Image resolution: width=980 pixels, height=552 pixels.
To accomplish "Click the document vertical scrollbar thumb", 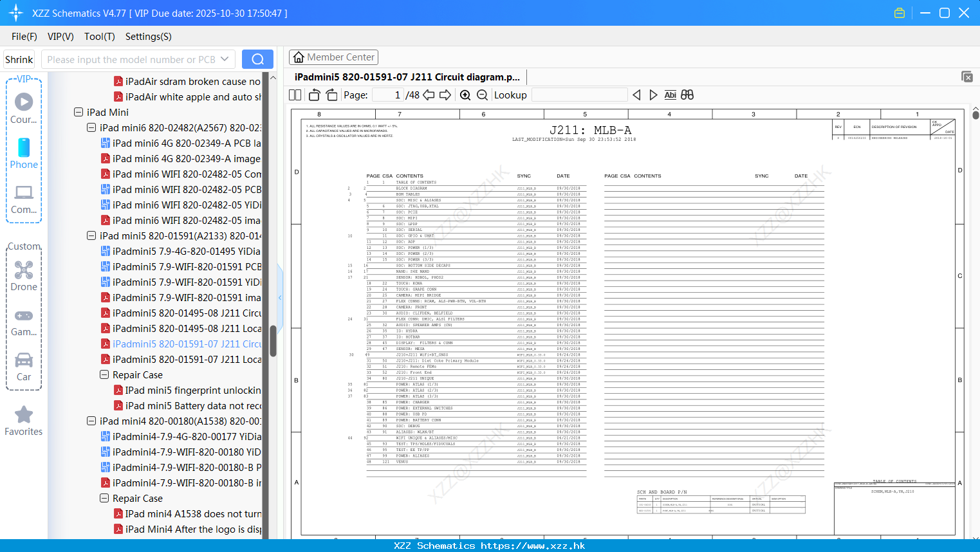I will (x=975, y=115).
